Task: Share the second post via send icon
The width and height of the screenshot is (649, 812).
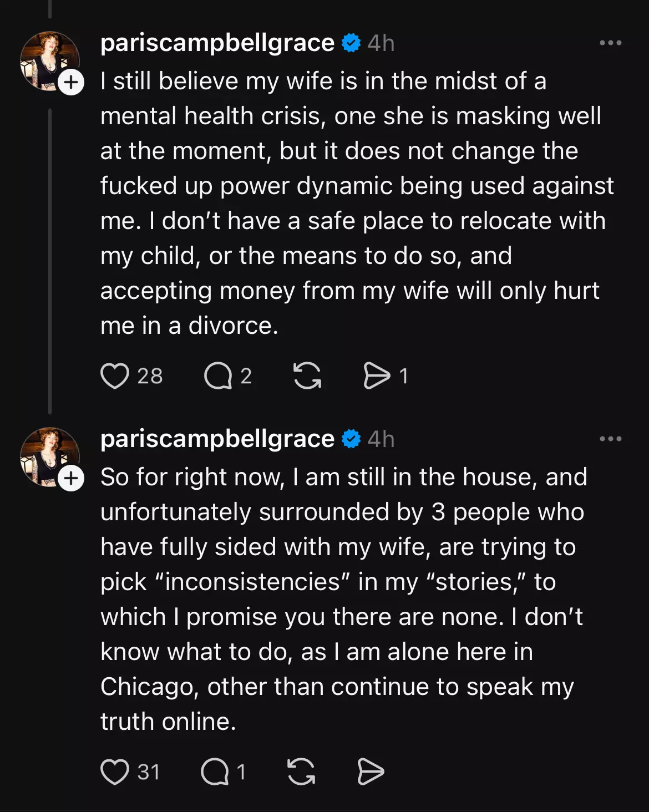Action: pos(371,772)
